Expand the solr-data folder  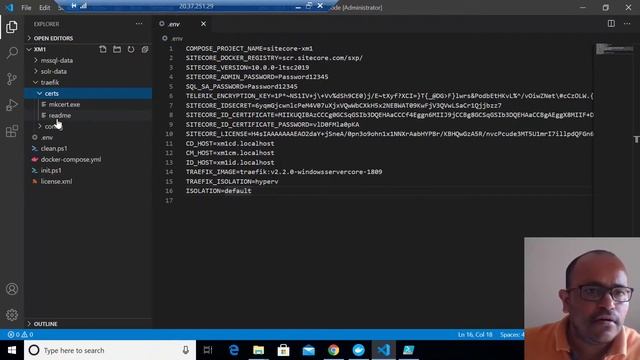[53, 71]
